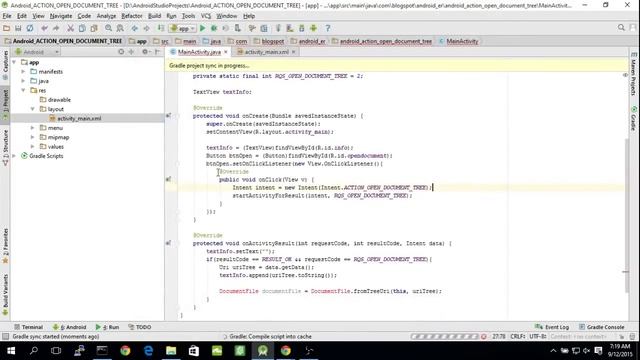The width and height of the screenshot is (640, 360).
Task: Open the app run configuration dropdown
Action: (183, 28)
